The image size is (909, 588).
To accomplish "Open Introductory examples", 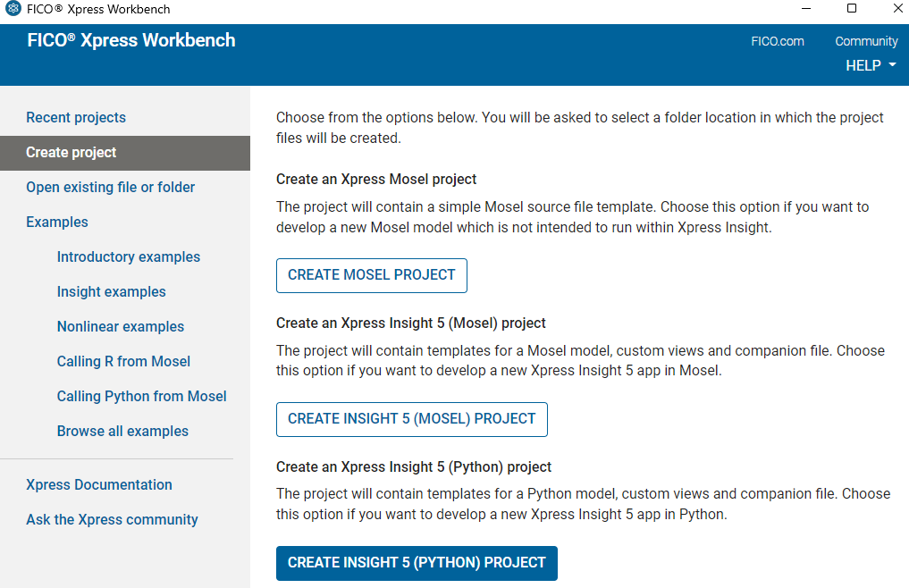I will coord(129,256).
